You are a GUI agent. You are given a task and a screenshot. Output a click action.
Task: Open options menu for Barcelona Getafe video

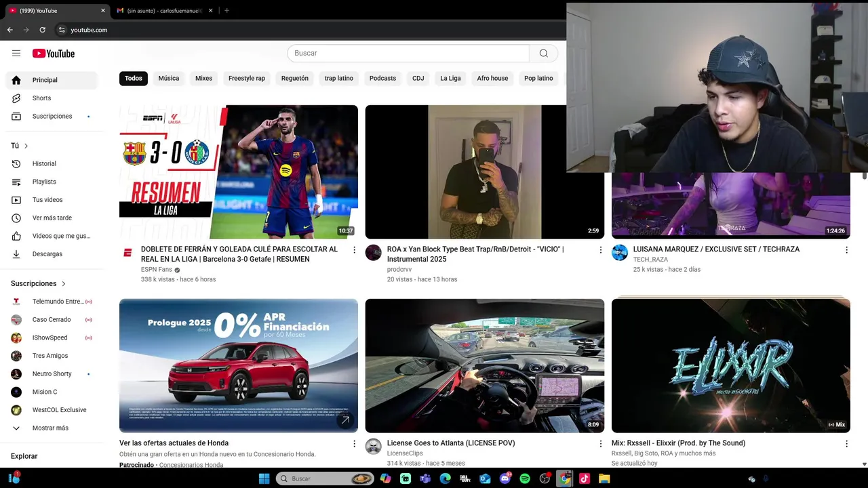pos(354,250)
